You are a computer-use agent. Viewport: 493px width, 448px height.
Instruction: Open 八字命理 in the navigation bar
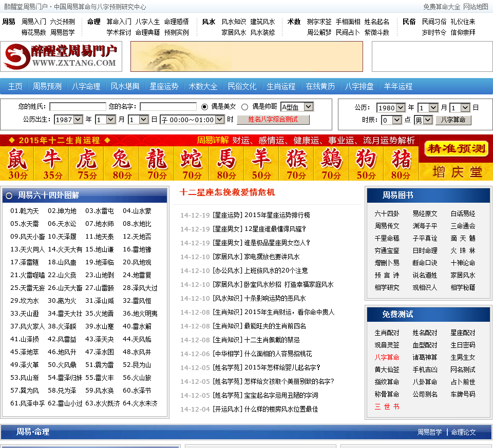[86, 86]
